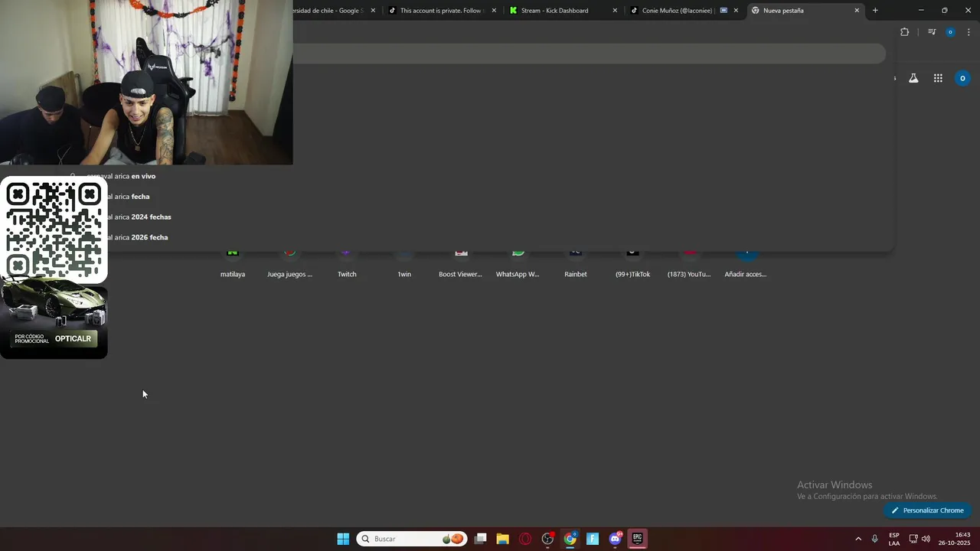The image size is (980, 551).
Task: Select suggestion 'arica 2024 fechas'
Action: point(139,217)
